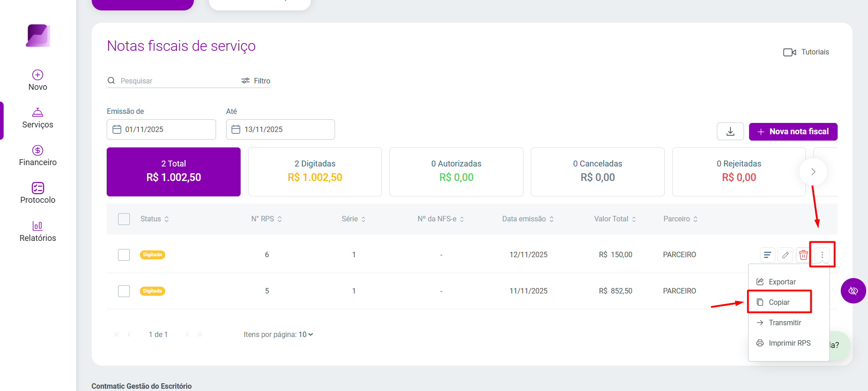Click the download button
Image resolution: width=868 pixels, height=391 pixels.
(x=730, y=132)
